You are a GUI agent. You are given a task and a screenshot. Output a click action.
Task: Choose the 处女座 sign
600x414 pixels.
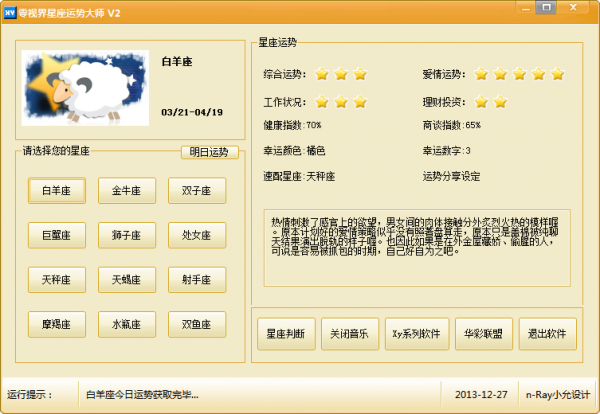coord(196,235)
